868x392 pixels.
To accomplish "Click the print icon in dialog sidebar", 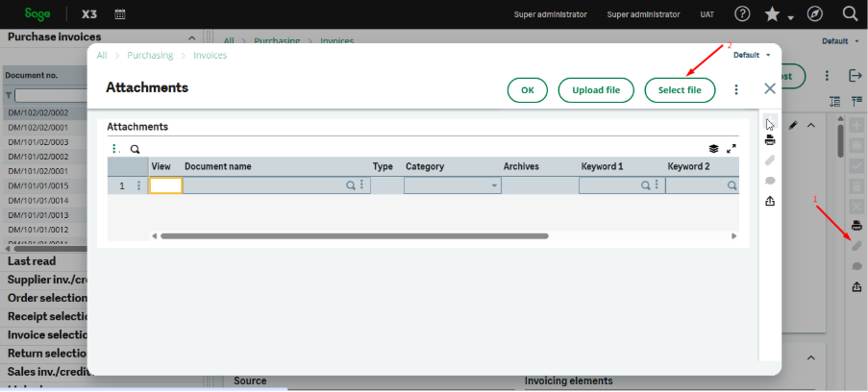I will pyautogui.click(x=769, y=140).
